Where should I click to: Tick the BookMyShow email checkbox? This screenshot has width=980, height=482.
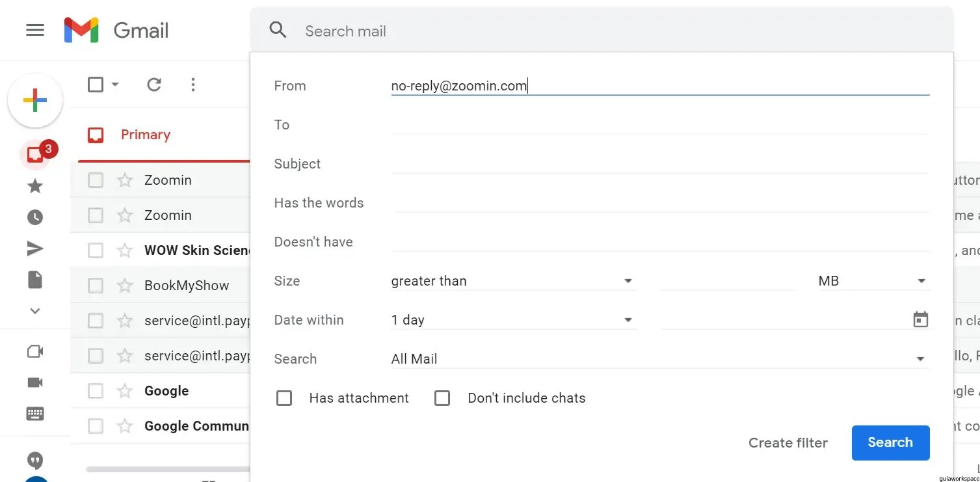pos(96,286)
